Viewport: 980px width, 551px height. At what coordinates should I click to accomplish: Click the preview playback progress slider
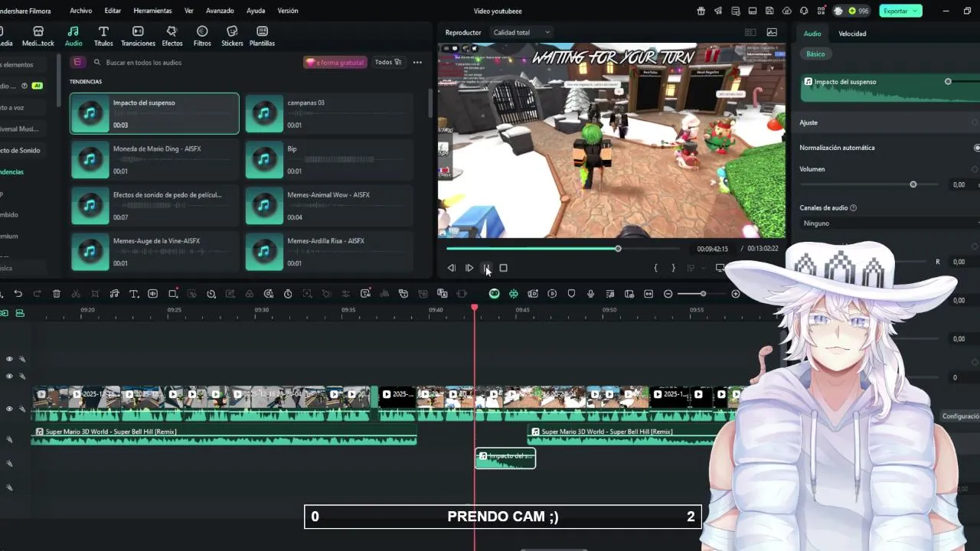(563, 249)
